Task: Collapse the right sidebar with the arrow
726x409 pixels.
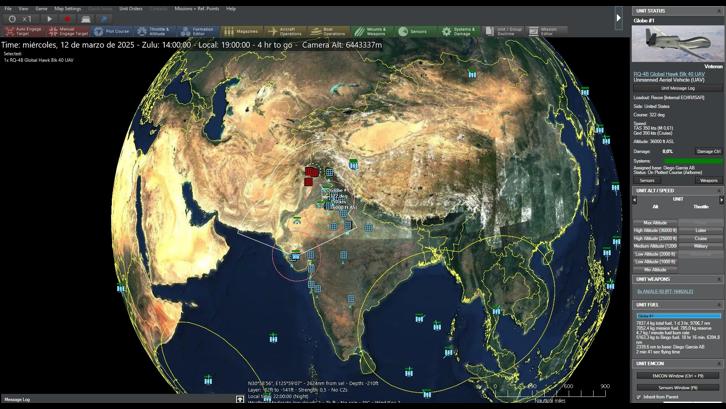Action: click(619, 19)
